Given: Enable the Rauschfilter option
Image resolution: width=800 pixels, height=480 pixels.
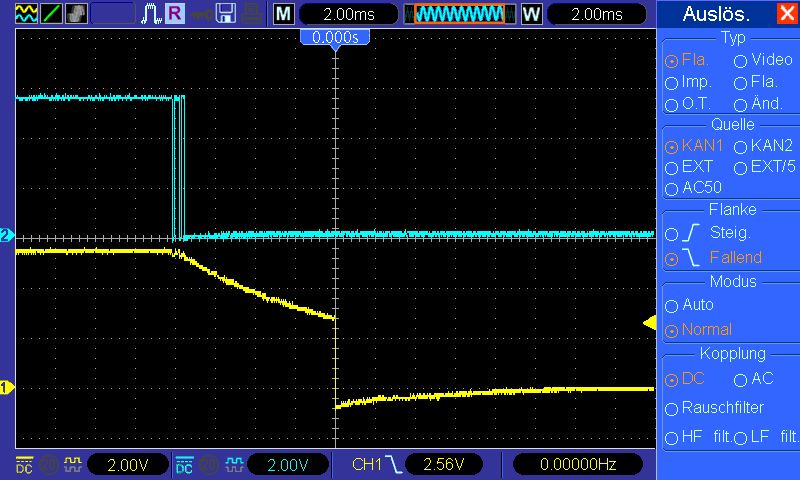Looking at the screenshot, I should point(714,408).
